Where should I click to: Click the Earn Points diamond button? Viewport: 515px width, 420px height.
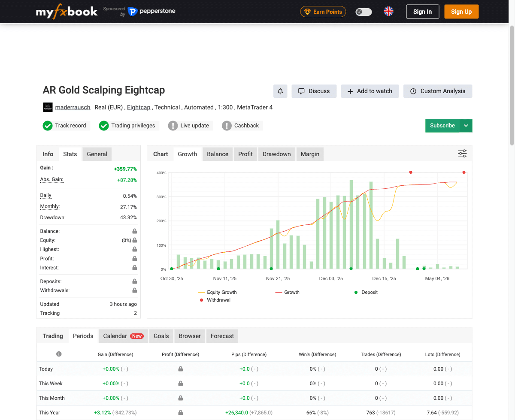coord(323,12)
